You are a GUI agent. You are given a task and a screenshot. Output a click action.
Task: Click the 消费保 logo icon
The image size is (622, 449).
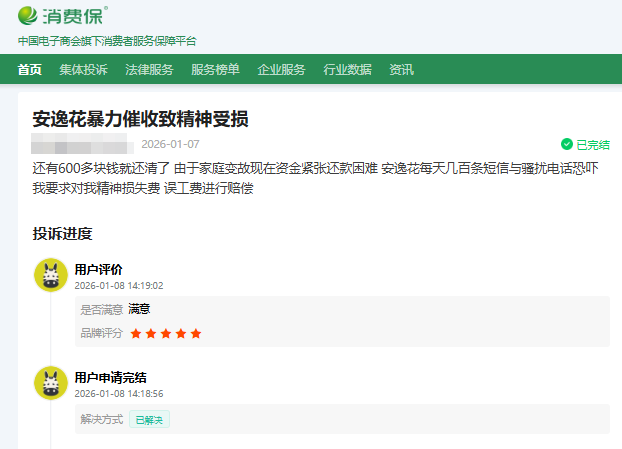[x=30, y=17]
